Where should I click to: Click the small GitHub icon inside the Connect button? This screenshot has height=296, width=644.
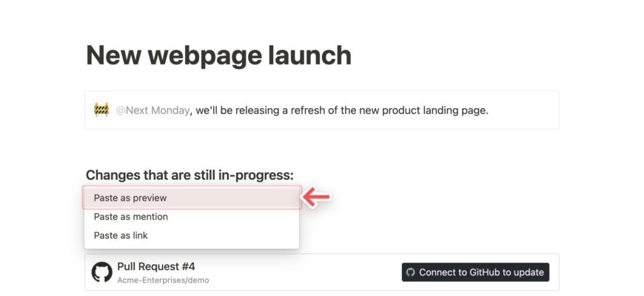tap(410, 272)
